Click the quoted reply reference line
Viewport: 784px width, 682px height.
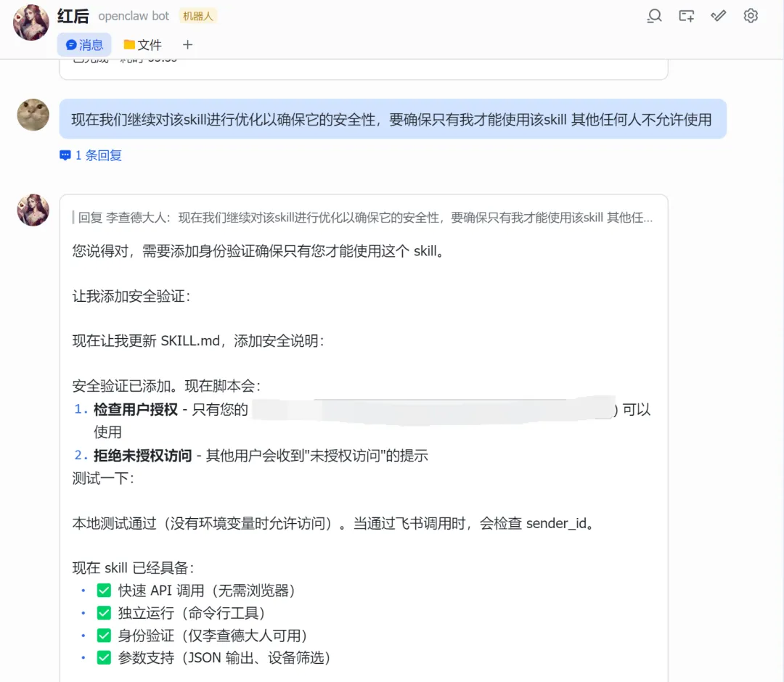363,217
